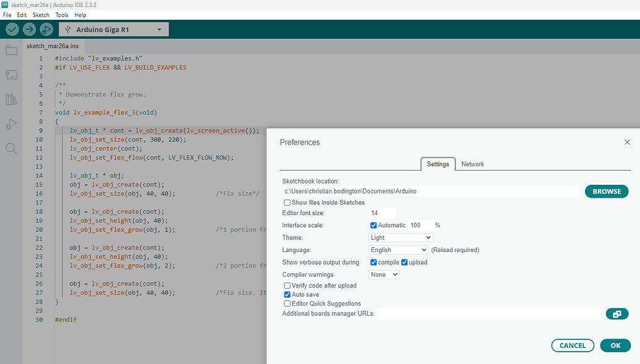Screen dimensions: 640x364
Task: Start the debugger from the toolbar icon
Action: 46,29
